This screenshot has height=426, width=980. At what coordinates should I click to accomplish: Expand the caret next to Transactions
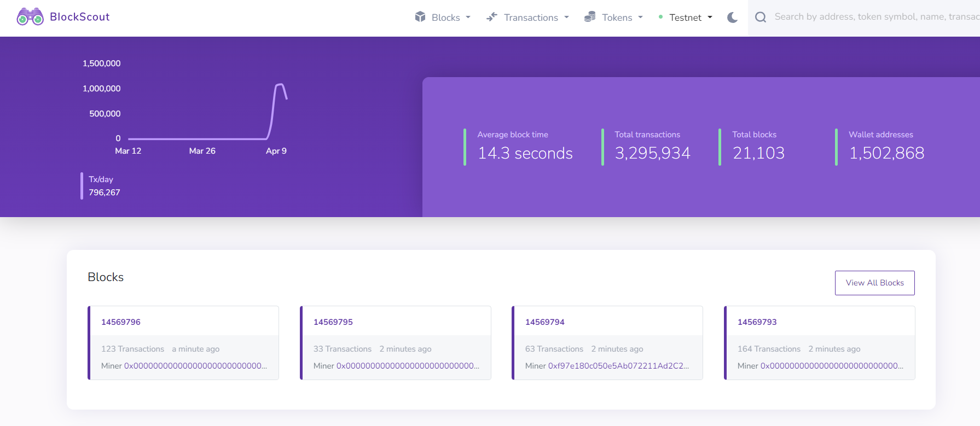(566, 17)
